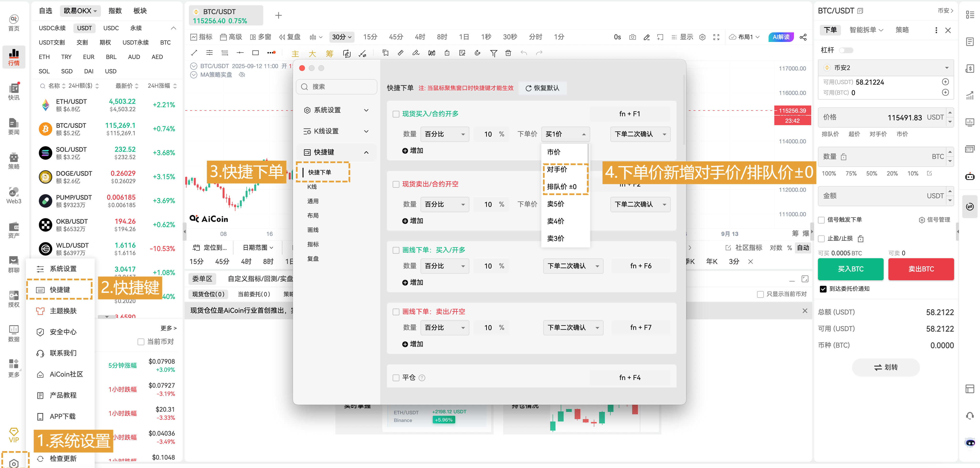Open the Web3 sidebar icon
Viewport: 980px width, 468px height.
[x=14, y=195]
